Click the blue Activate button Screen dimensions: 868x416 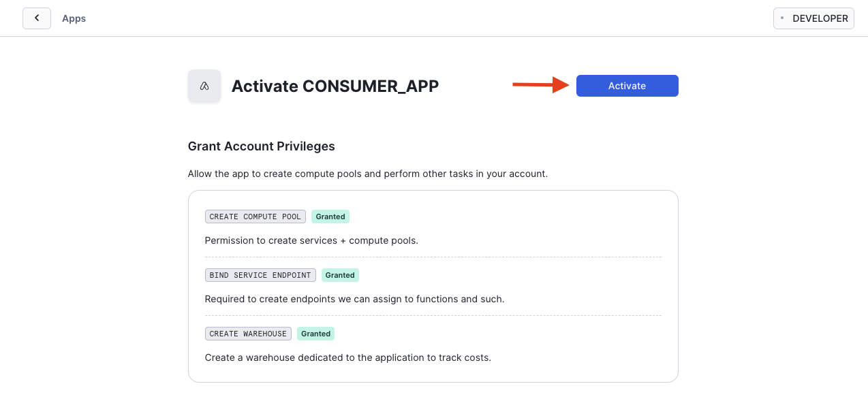tap(627, 86)
